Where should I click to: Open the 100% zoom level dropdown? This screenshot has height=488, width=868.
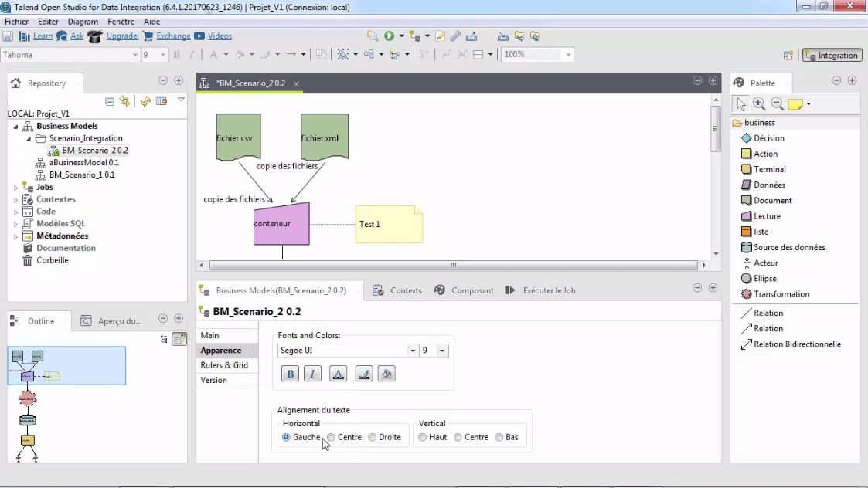(568, 55)
